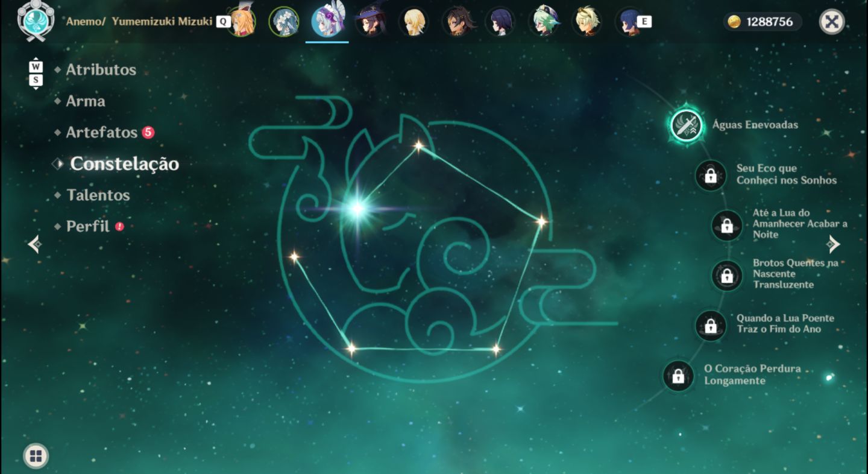Open the Arma section

85,101
